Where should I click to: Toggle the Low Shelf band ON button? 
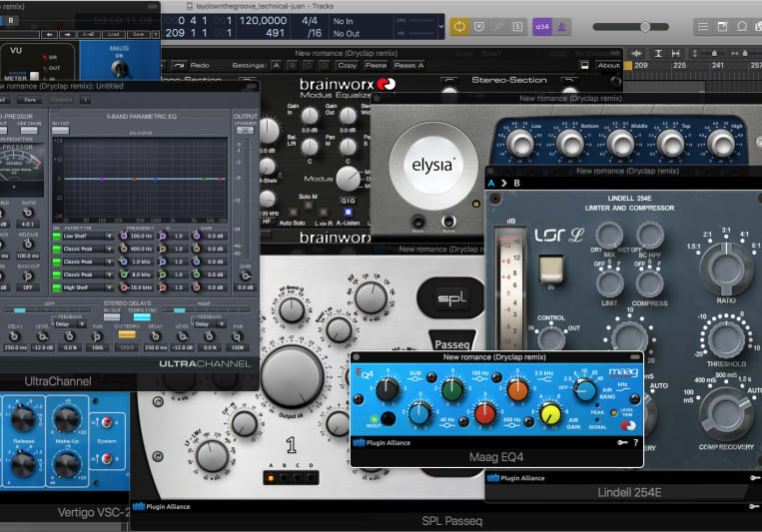[56, 237]
